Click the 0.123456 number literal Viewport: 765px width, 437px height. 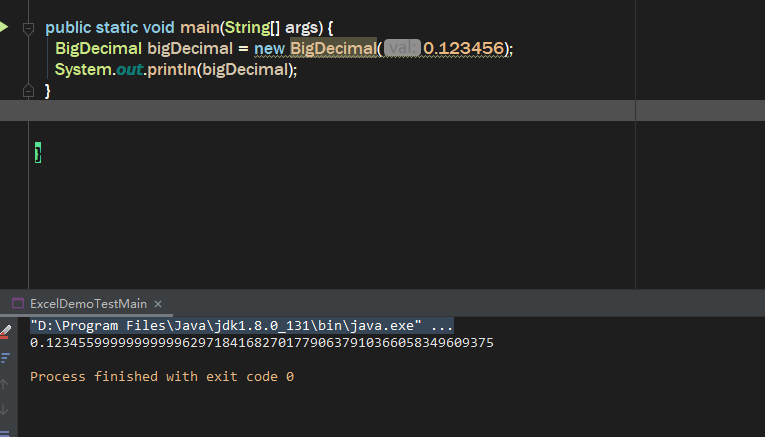pos(463,48)
